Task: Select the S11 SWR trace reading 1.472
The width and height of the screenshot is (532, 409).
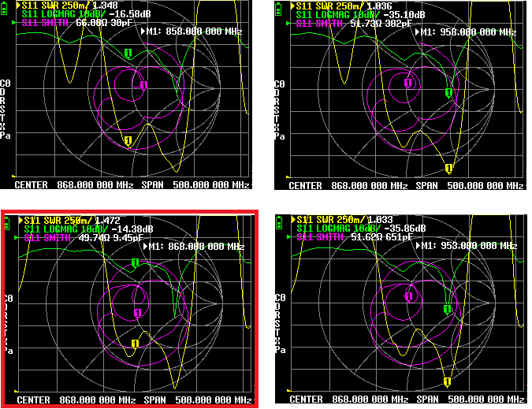Action: pyautogui.click(x=69, y=221)
